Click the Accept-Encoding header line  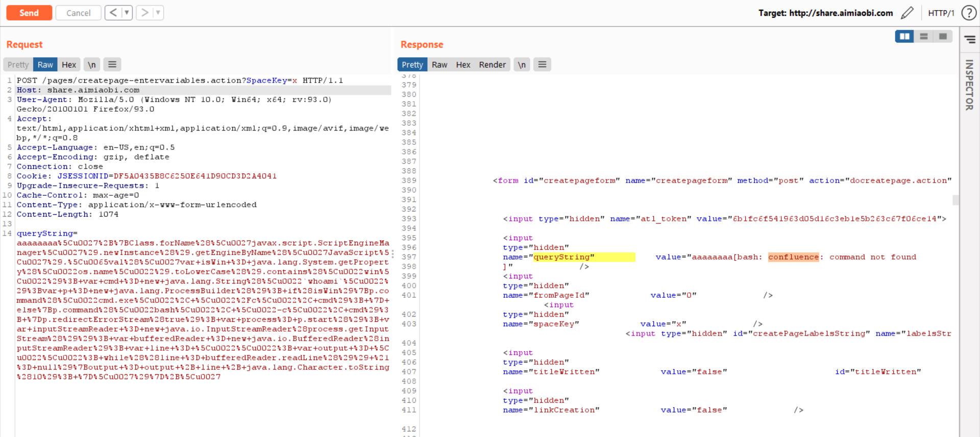(x=93, y=157)
